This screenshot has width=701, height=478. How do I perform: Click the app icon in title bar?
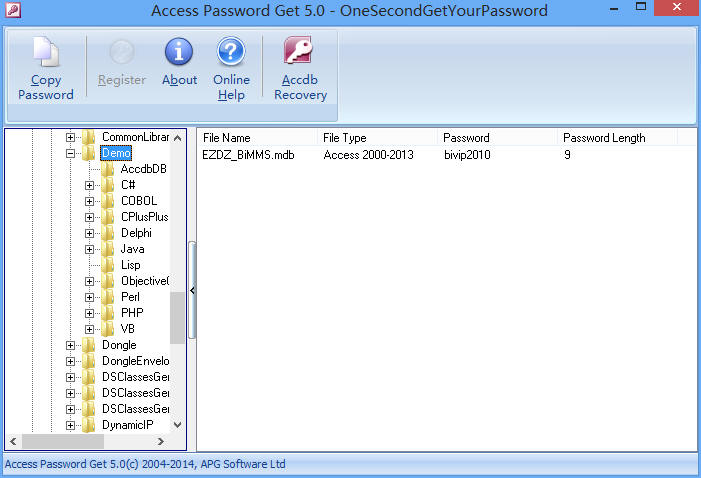[13, 11]
